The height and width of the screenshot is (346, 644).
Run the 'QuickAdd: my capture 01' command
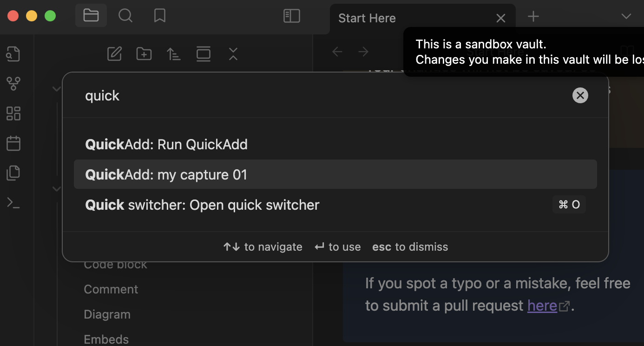pos(335,174)
